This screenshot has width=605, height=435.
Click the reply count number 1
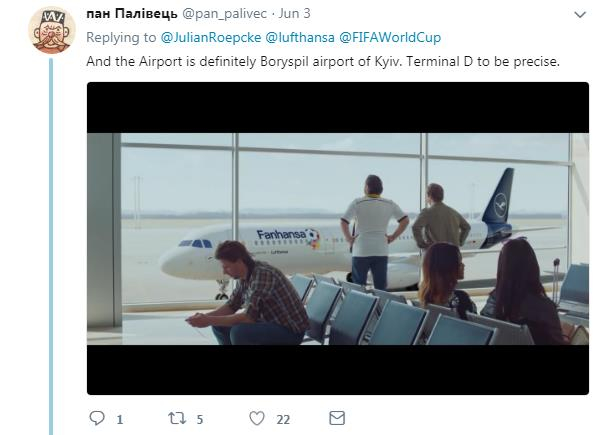[x=120, y=419]
